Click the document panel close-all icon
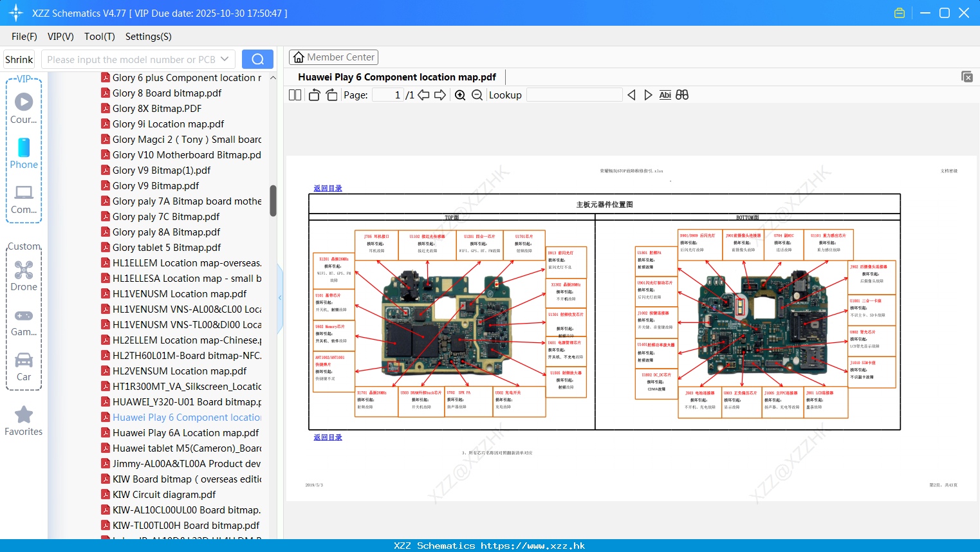The width and height of the screenshot is (980, 552). [x=967, y=77]
